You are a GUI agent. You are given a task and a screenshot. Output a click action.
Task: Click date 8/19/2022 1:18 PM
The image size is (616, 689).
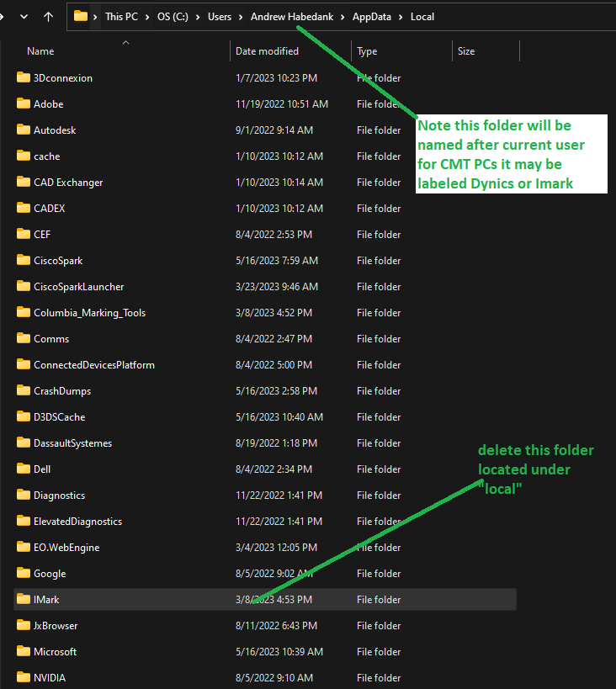276,443
